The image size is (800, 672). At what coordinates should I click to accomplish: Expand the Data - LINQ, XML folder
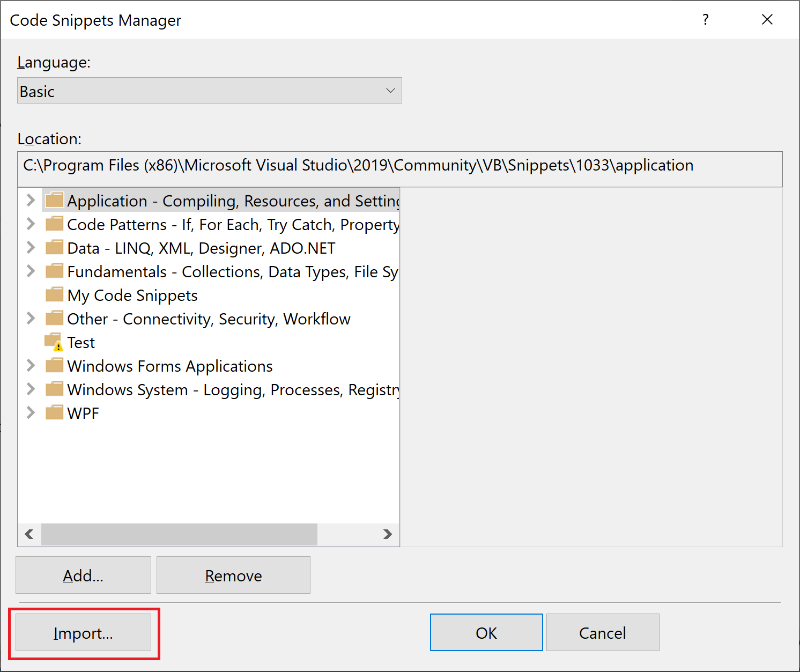[31, 247]
